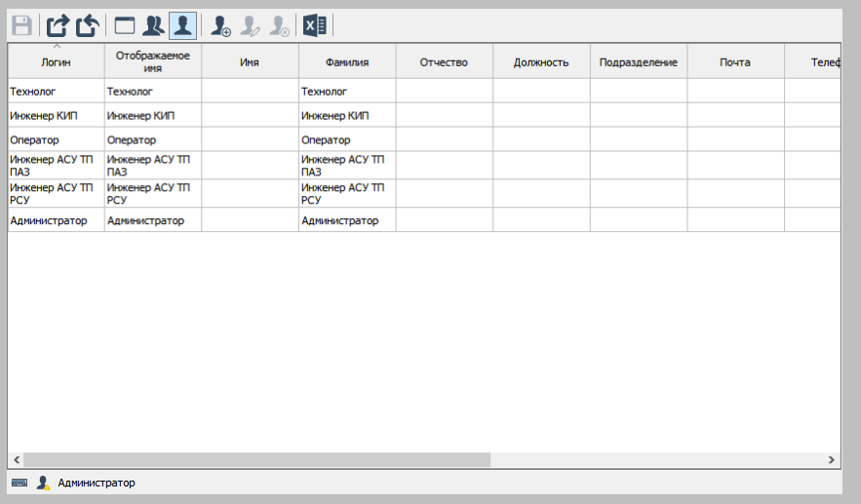Click the on-screen keyboard icon in status bar
The image size is (861, 504).
click(20, 483)
